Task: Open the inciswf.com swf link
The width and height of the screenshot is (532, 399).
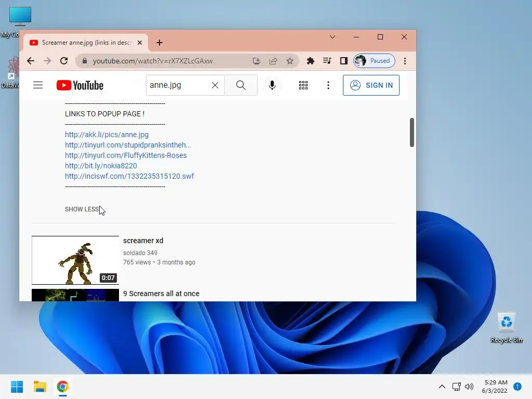Action: (x=129, y=176)
